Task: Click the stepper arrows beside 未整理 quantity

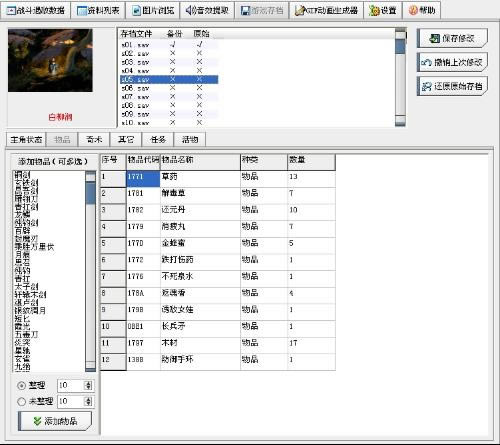Action: pos(88,401)
